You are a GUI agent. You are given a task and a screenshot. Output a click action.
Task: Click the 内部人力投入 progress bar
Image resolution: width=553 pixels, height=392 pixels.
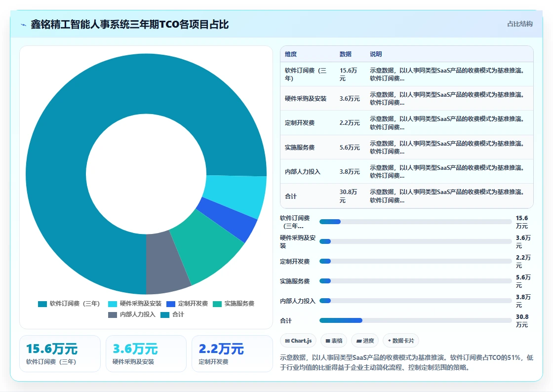[415, 301]
